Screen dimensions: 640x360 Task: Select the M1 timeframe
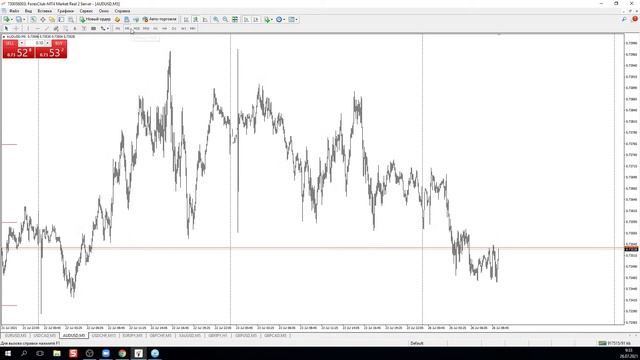tap(118, 29)
